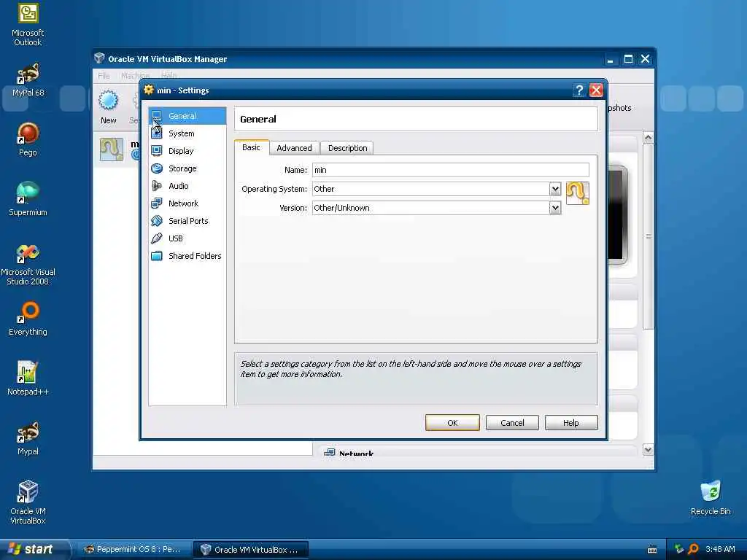The height and width of the screenshot is (560, 747).
Task: Open Serial Ports settings category
Action: 187,221
